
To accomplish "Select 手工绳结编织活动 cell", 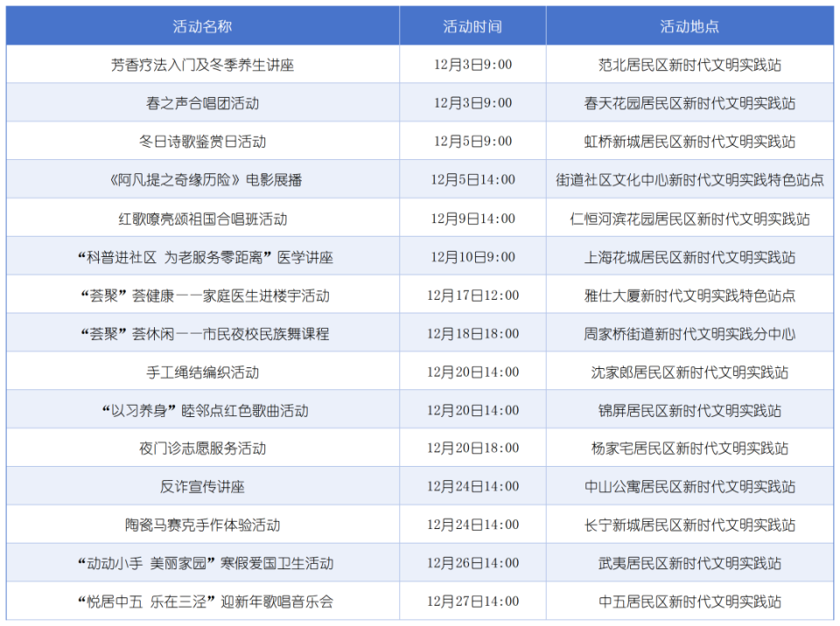I will pos(202,372).
